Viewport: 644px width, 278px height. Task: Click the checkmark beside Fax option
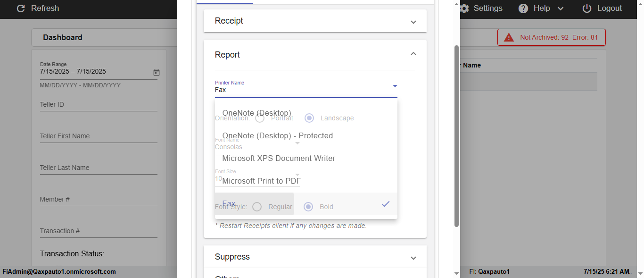386,204
